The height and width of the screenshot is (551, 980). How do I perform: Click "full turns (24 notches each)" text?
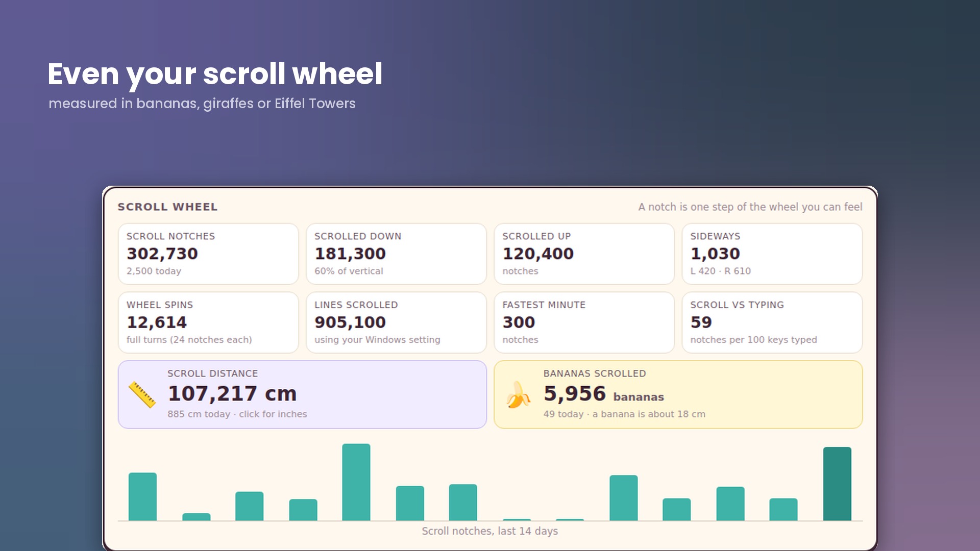(189, 340)
